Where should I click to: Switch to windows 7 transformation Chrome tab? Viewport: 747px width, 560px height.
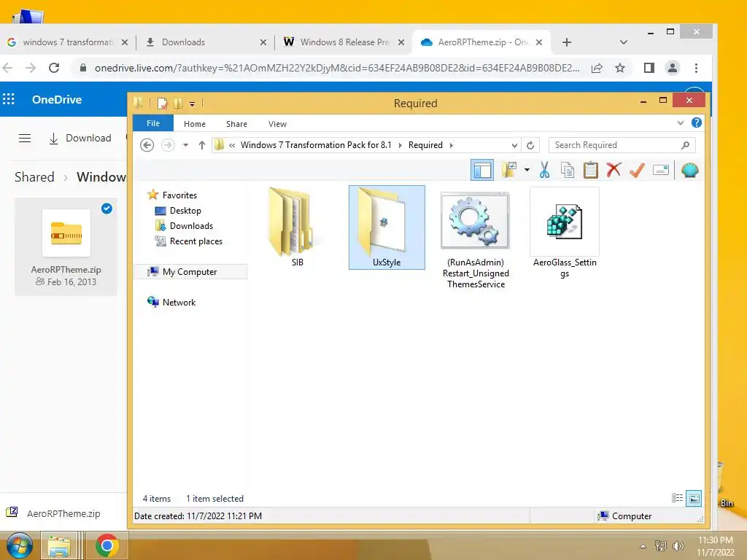[68, 42]
